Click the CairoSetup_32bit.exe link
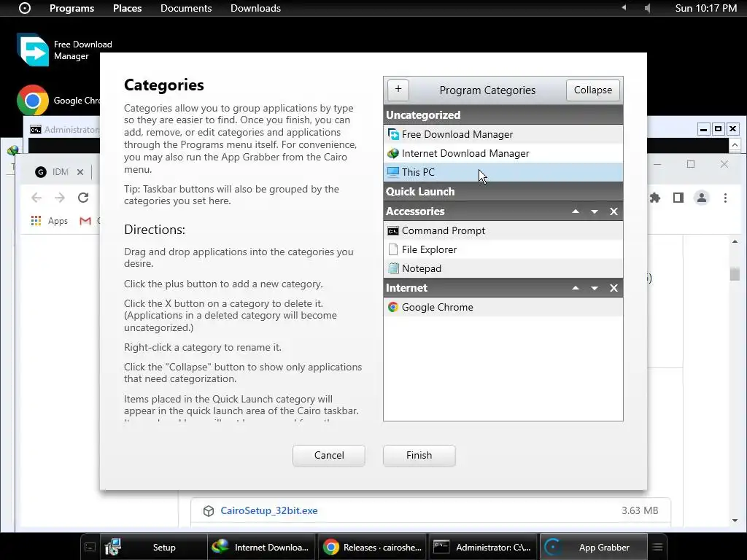This screenshot has width=747, height=560. [x=269, y=510]
